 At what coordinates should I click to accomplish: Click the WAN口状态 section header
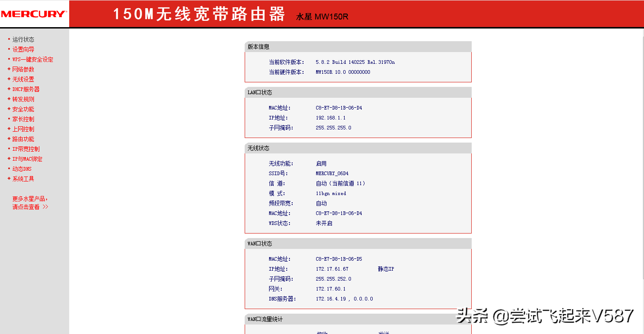pos(358,243)
